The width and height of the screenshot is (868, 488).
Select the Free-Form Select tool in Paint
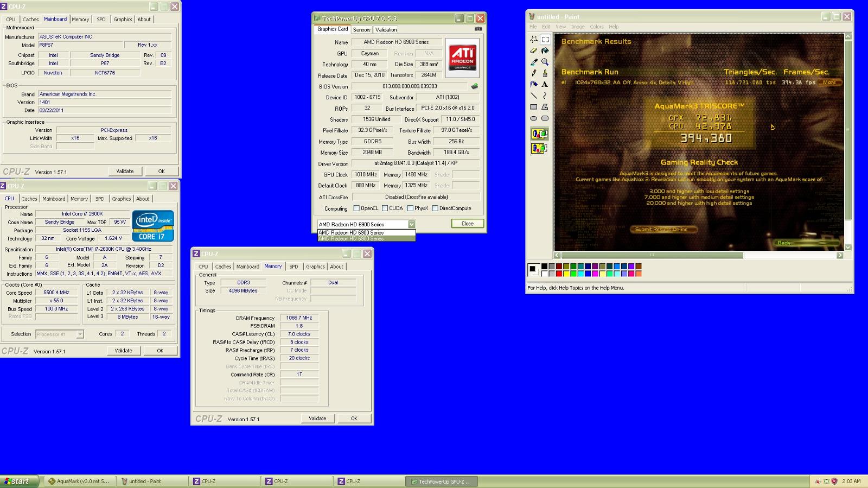[x=534, y=39]
